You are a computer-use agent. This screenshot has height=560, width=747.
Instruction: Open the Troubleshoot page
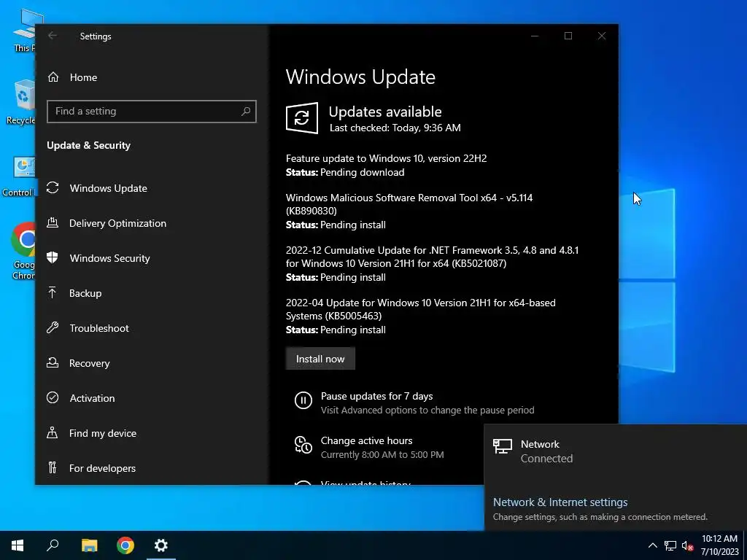(x=99, y=328)
